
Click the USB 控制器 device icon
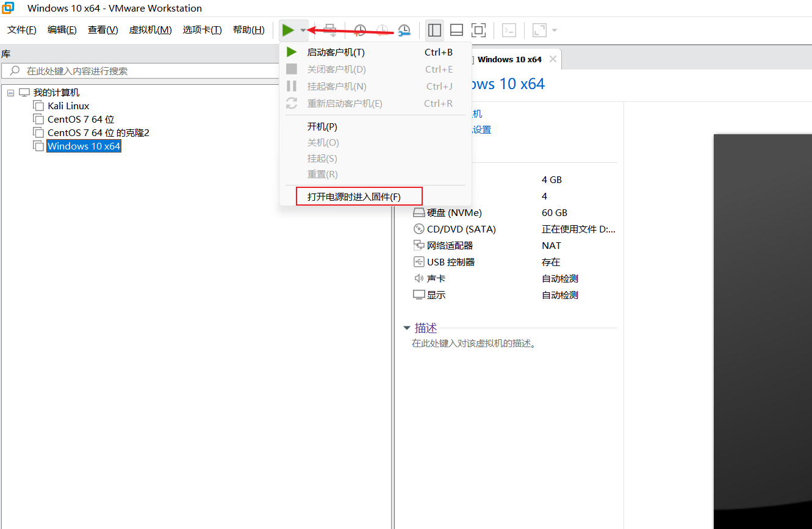click(x=419, y=262)
